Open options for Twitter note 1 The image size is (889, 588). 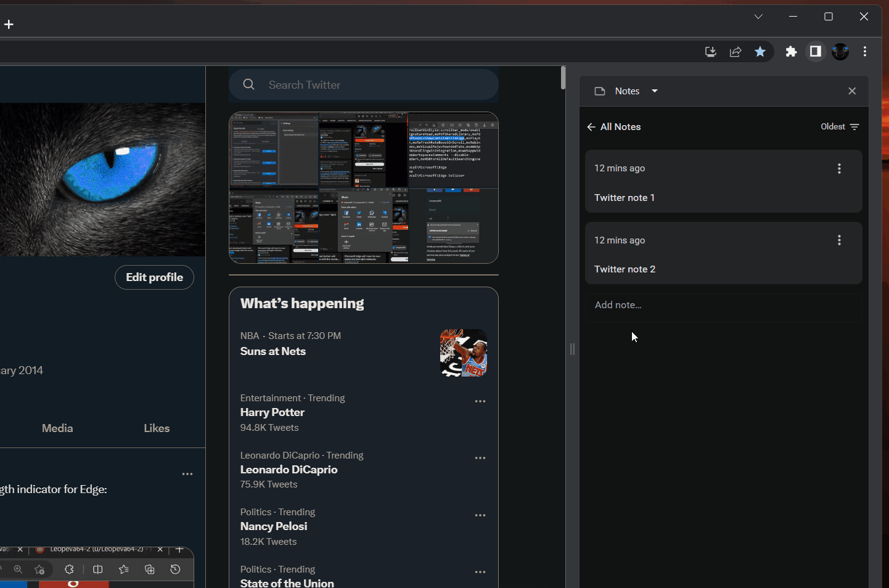coord(839,169)
